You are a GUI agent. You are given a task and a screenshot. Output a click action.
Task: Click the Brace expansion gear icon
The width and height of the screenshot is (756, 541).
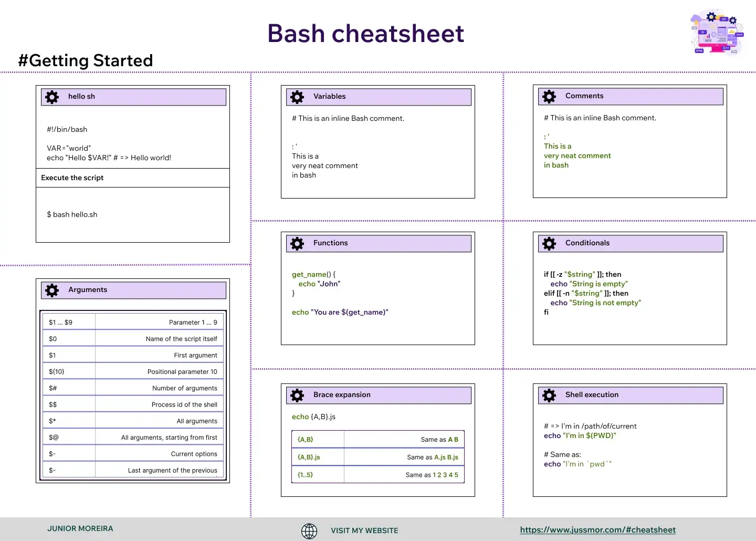(297, 396)
